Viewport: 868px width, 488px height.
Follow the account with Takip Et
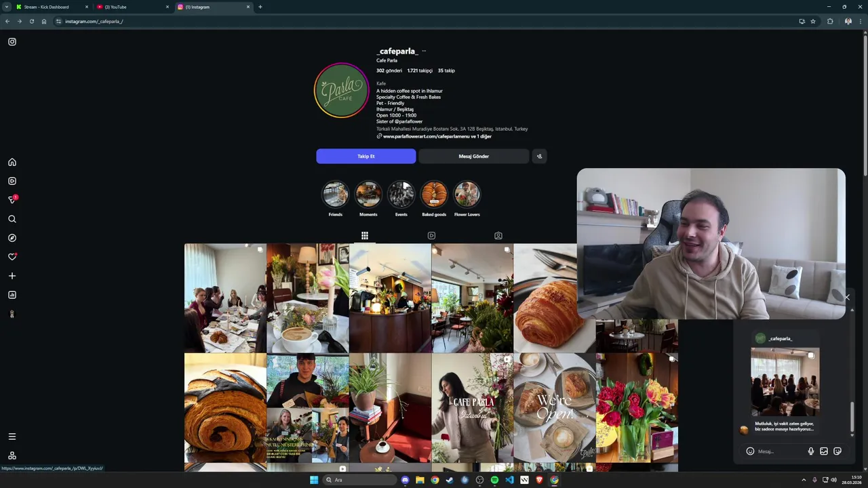[x=366, y=157]
